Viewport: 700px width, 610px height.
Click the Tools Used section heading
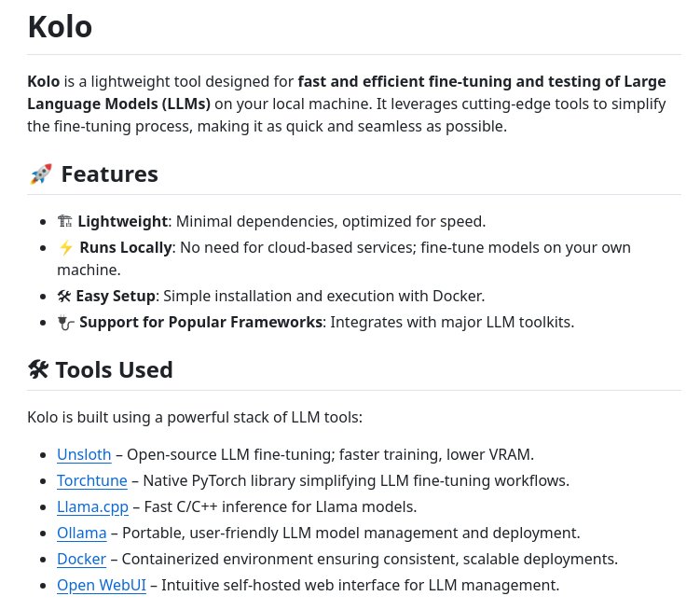[x=114, y=370]
